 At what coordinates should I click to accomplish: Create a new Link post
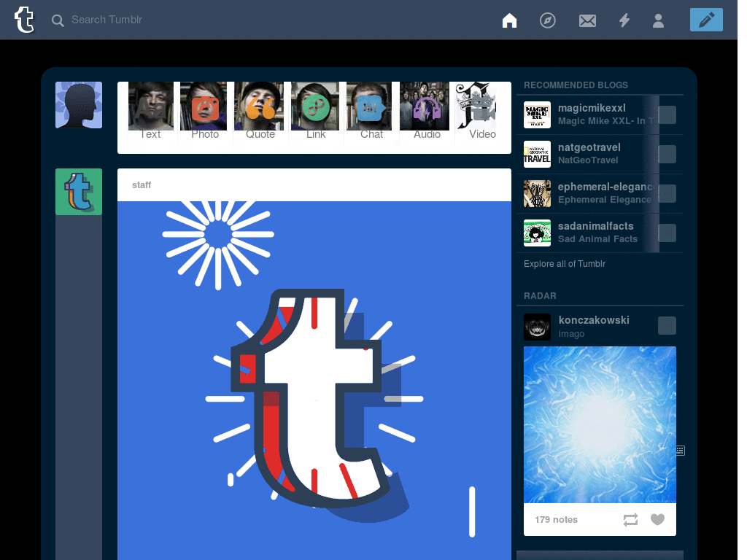pos(315,111)
